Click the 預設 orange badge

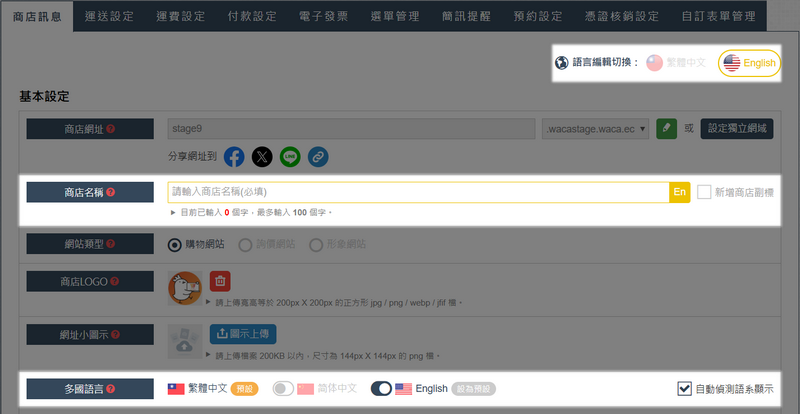coord(244,389)
